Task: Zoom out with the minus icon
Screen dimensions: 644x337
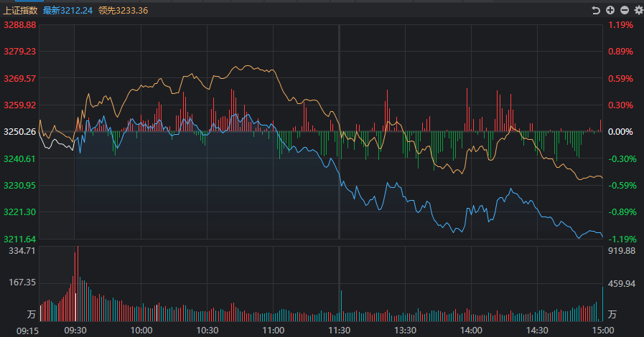Action: pyautogui.click(x=624, y=10)
